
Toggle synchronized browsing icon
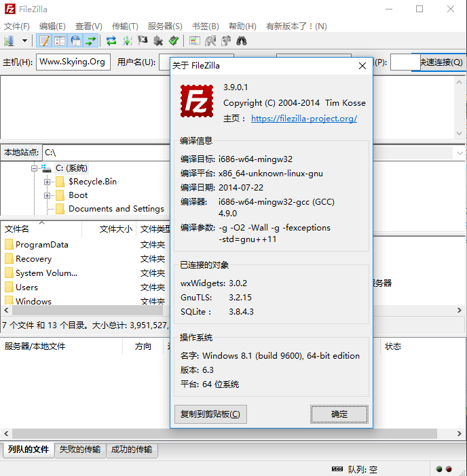click(226, 41)
